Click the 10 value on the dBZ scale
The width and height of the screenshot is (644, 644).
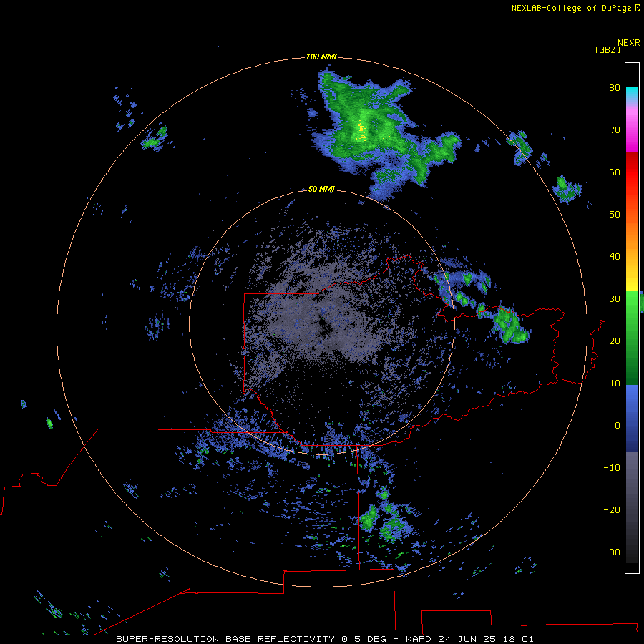(x=615, y=384)
